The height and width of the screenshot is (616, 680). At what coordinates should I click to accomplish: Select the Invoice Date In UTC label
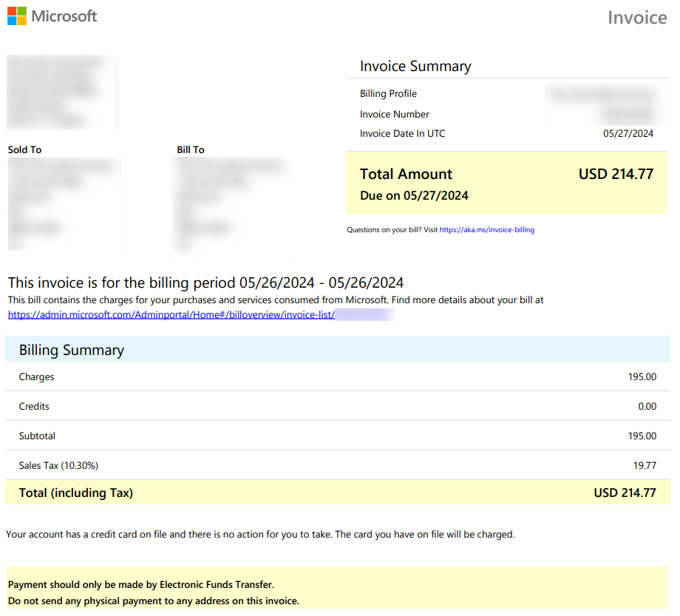point(402,134)
